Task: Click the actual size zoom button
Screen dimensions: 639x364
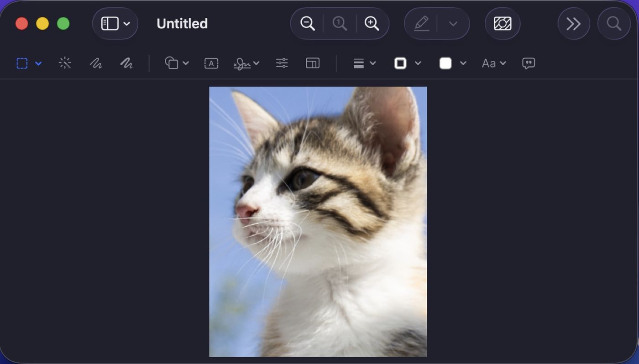Action: [340, 24]
